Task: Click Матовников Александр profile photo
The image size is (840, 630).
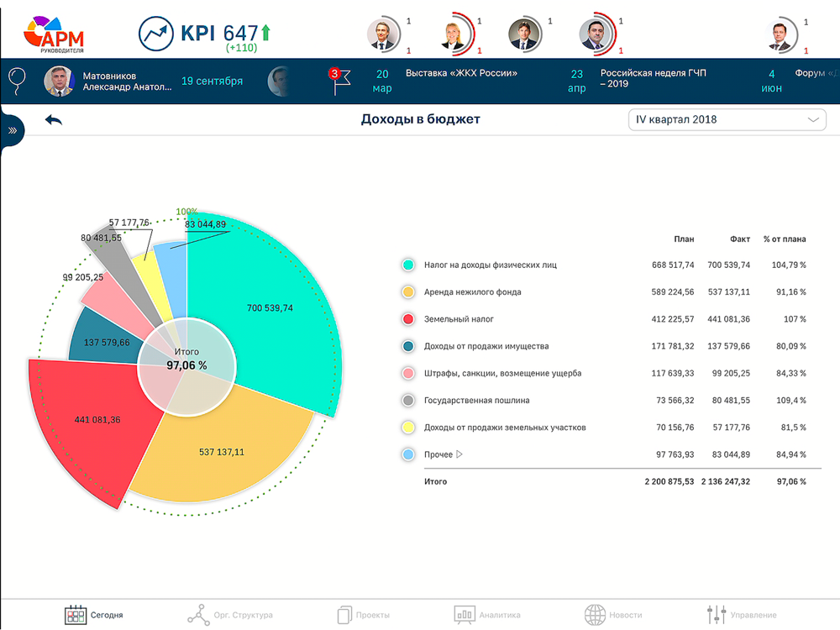Action: (x=59, y=81)
